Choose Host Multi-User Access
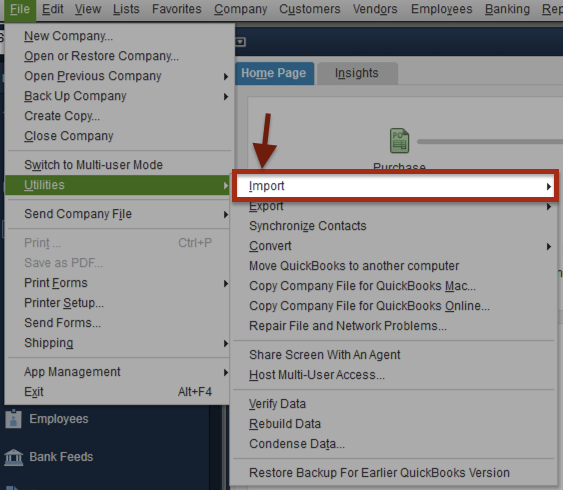This screenshot has height=490, width=563. point(395,375)
